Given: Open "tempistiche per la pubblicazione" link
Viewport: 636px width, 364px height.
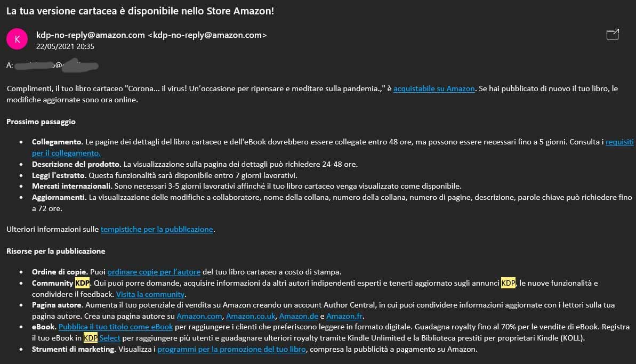Looking at the screenshot, I should click(157, 230).
